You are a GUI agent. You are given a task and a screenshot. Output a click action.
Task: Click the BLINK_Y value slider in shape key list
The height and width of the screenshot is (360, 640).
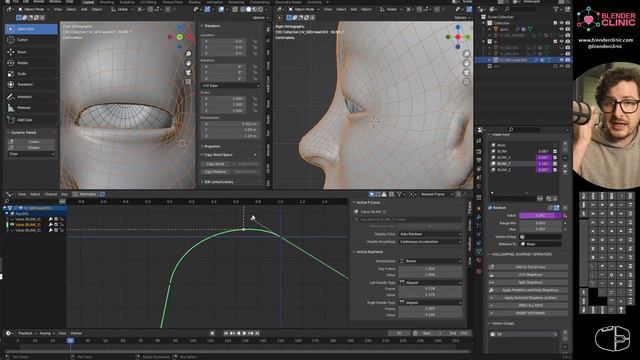point(543,164)
